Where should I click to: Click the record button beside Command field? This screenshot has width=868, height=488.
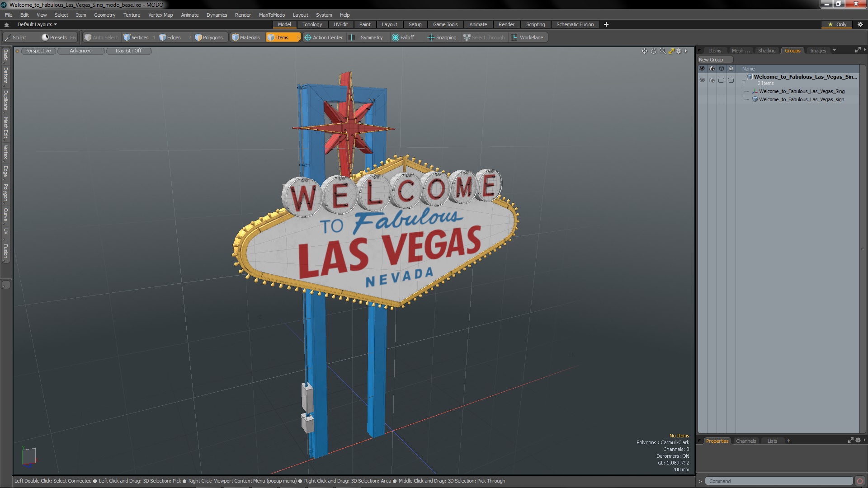tap(860, 481)
